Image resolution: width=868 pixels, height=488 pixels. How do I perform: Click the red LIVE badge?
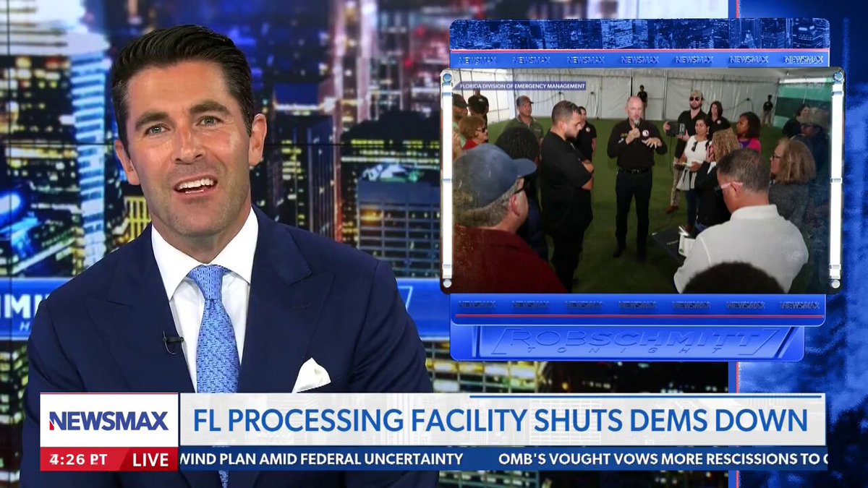(153, 460)
